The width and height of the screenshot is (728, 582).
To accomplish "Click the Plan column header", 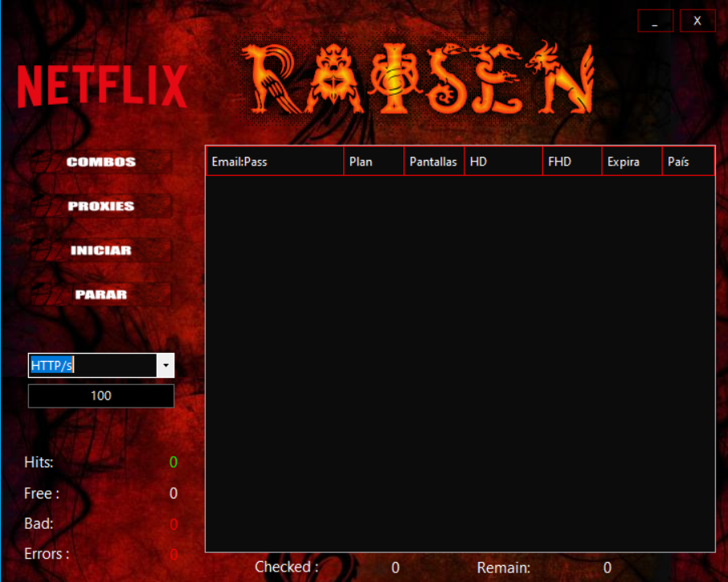I will pyautogui.click(x=374, y=162).
